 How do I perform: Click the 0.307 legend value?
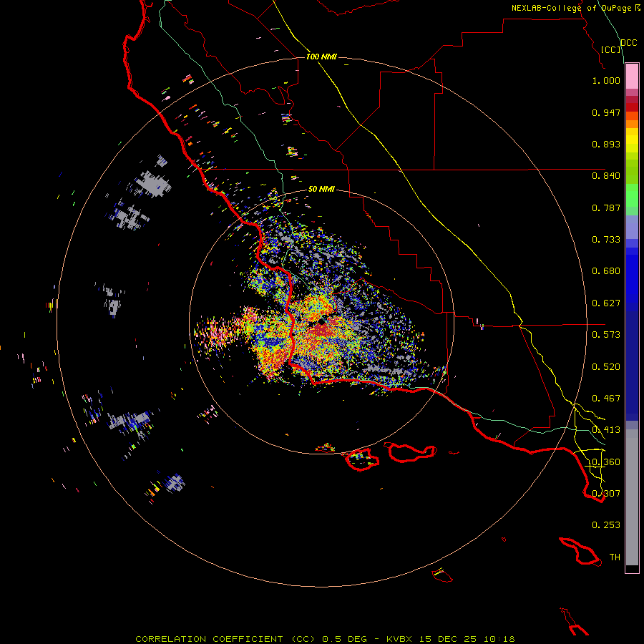[606, 494]
